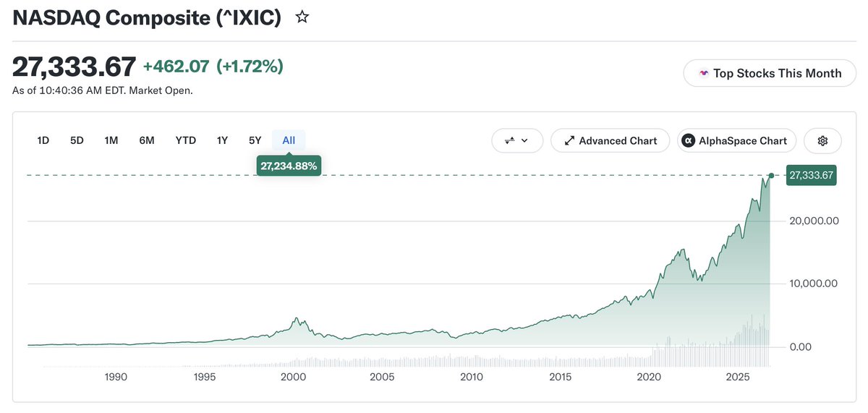Open chart settings gear icon
Image resolution: width=868 pixels, height=413 pixels.
tap(822, 140)
